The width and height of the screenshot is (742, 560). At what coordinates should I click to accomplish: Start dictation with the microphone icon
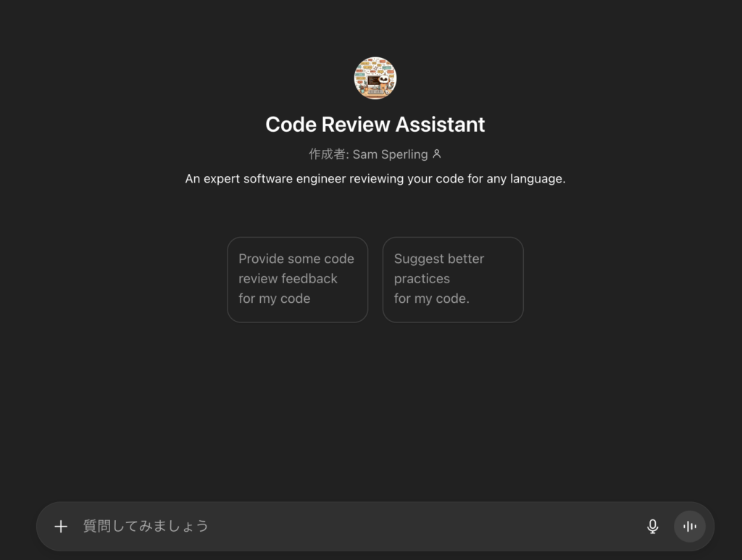coord(652,527)
